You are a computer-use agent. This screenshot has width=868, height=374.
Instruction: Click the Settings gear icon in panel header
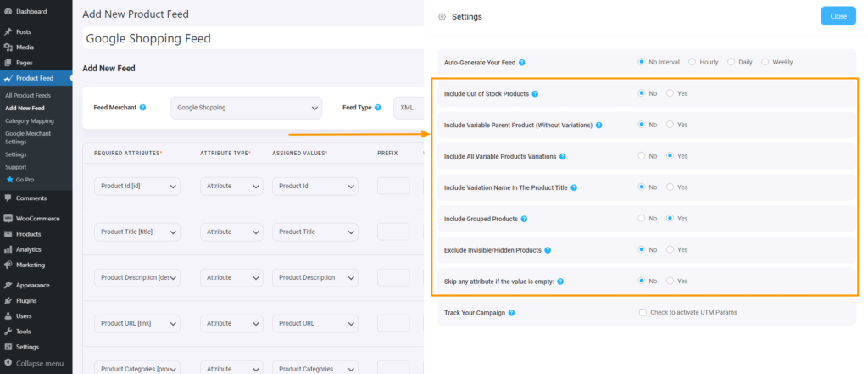[x=442, y=17]
